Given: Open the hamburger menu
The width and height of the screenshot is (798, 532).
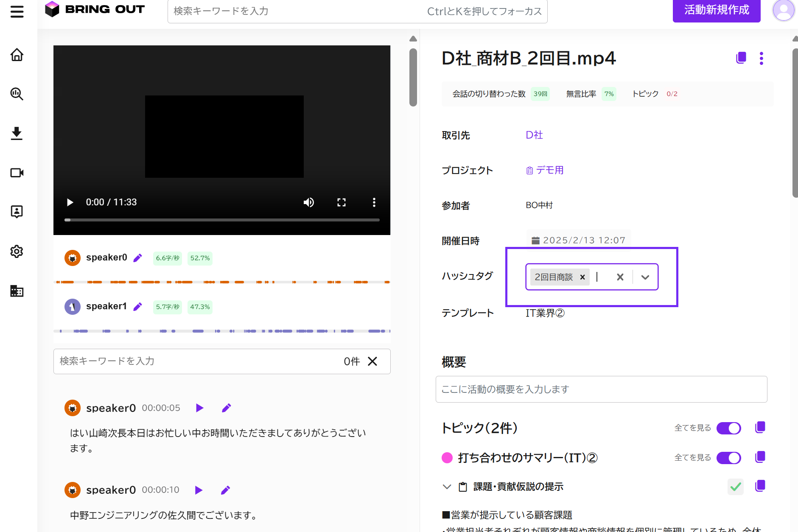Looking at the screenshot, I should tap(17, 11).
